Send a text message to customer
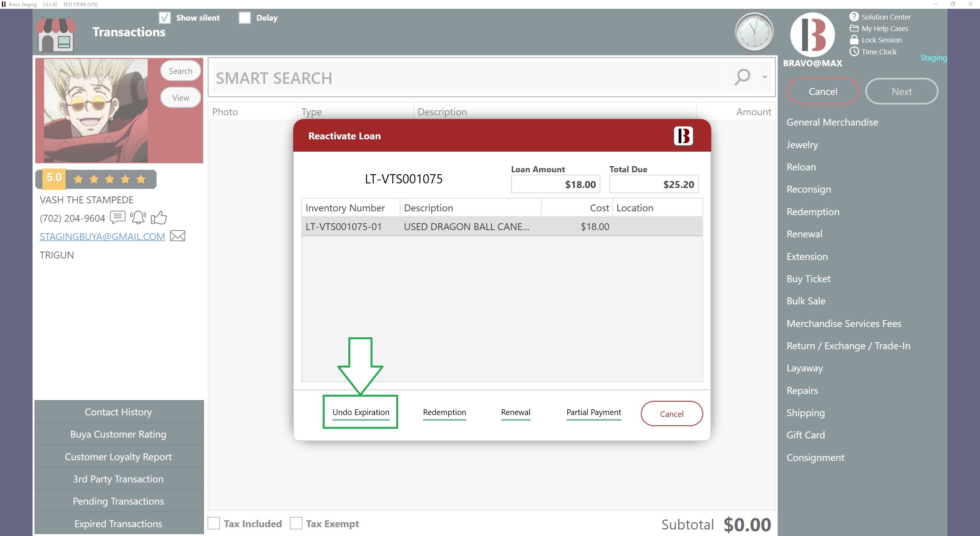The image size is (980, 536). pos(118,217)
